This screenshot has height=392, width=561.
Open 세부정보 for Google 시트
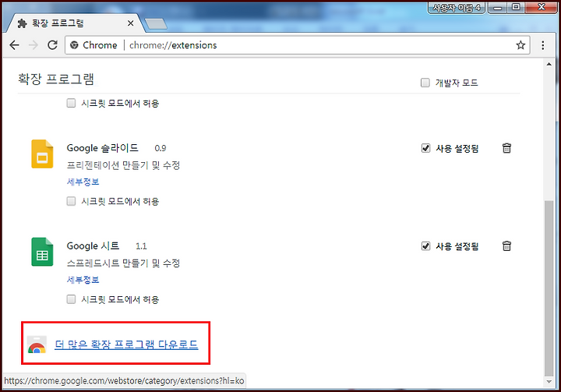83,280
